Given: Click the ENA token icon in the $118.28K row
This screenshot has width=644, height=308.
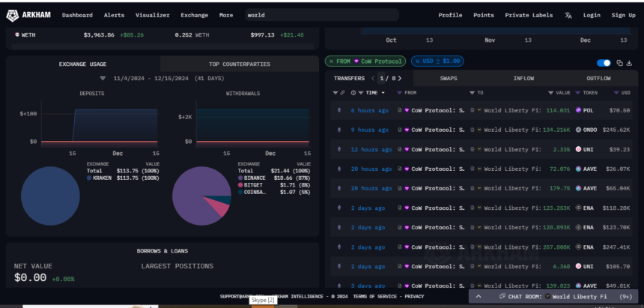Looking at the screenshot, I should point(579,208).
